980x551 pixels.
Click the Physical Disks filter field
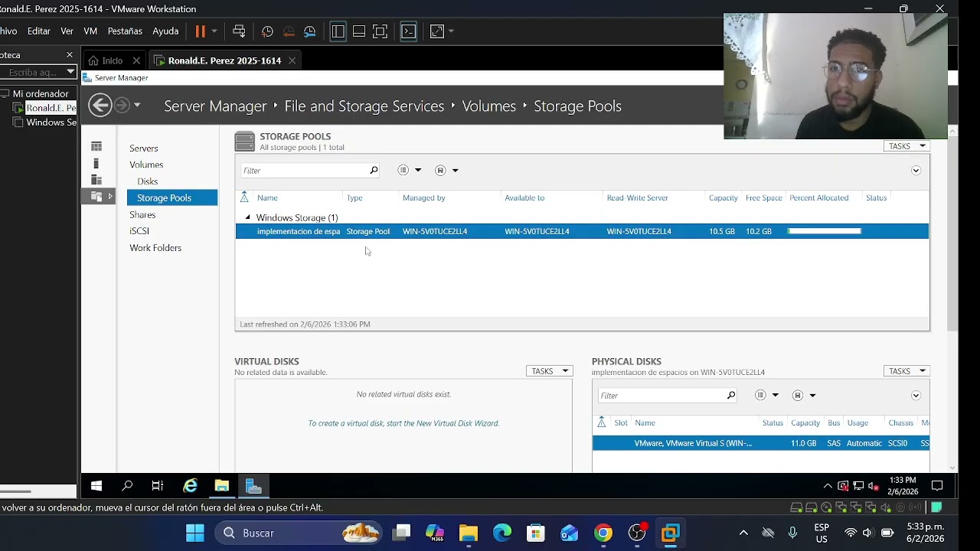[668, 396]
